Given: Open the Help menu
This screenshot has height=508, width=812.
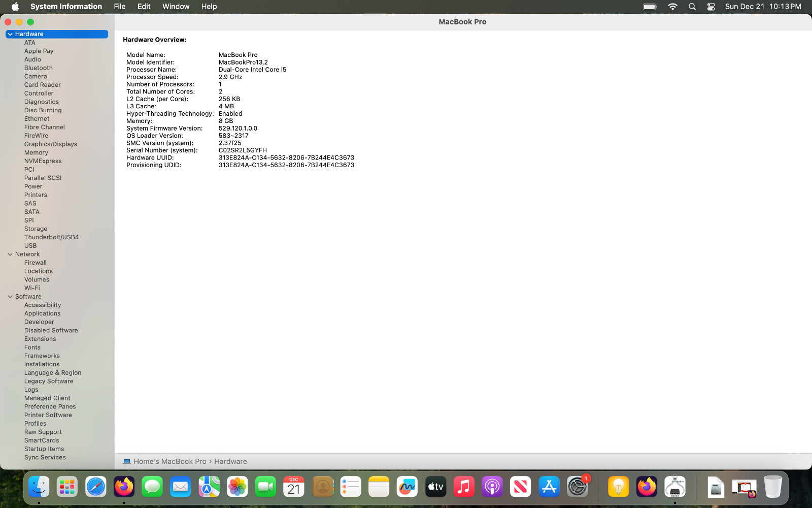Looking at the screenshot, I should click(209, 7).
